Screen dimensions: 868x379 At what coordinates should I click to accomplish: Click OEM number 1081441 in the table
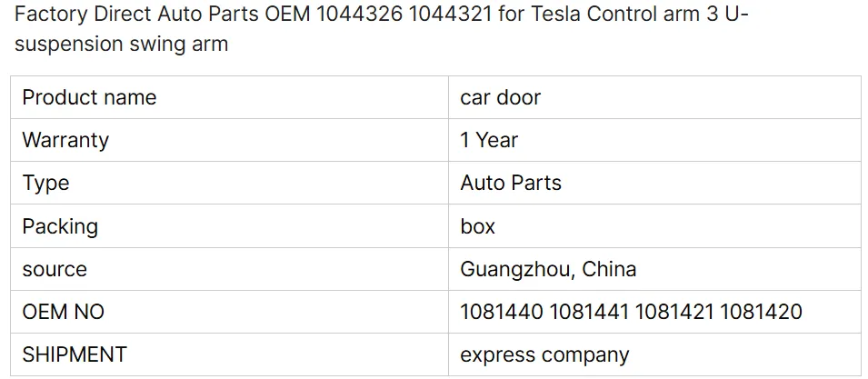[587, 312]
